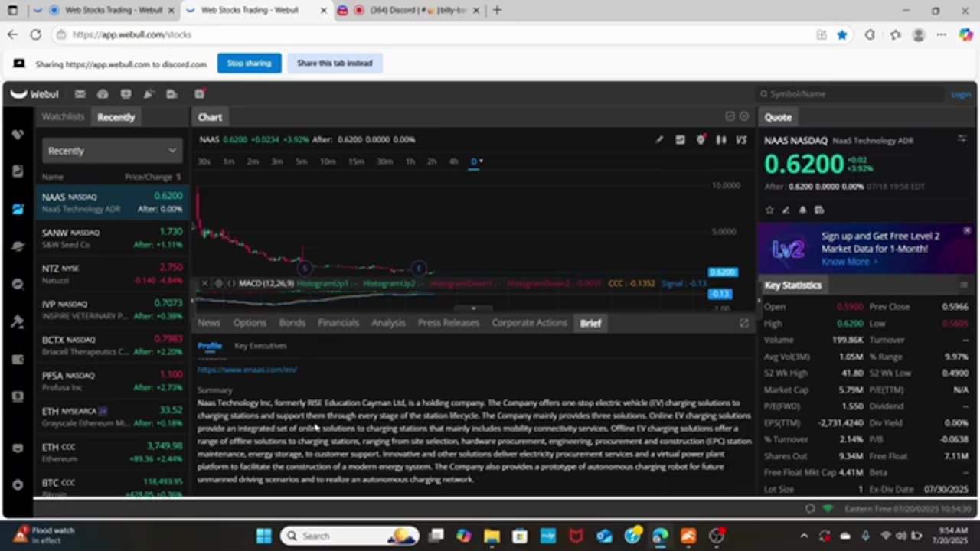The width and height of the screenshot is (980, 551).
Task: Open the enaas.com website link
Action: pos(247,370)
